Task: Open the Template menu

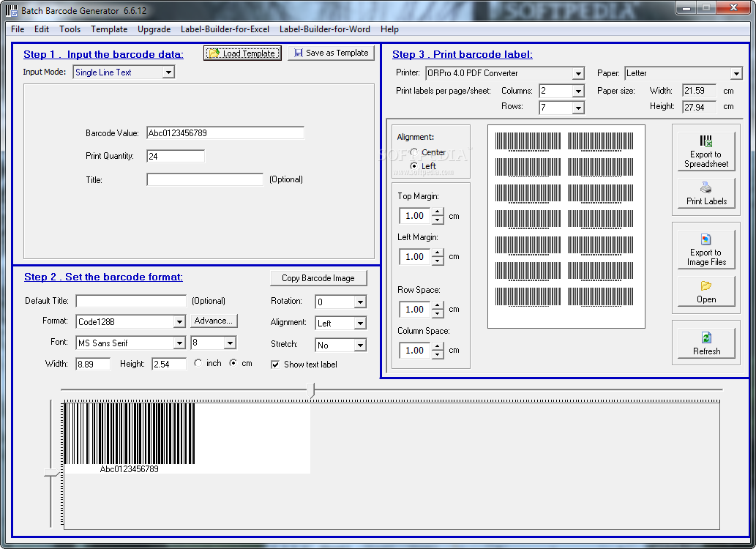Action: pos(109,29)
